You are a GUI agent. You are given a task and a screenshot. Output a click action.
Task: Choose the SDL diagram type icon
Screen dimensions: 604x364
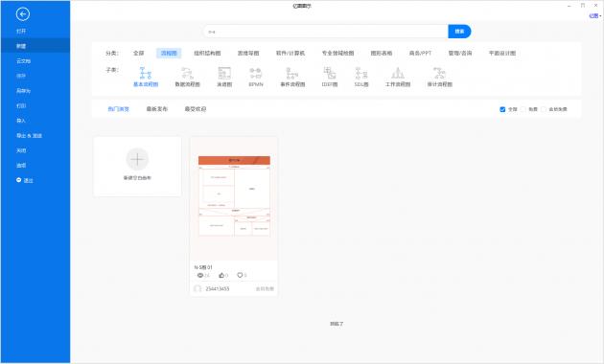coord(360,73)
